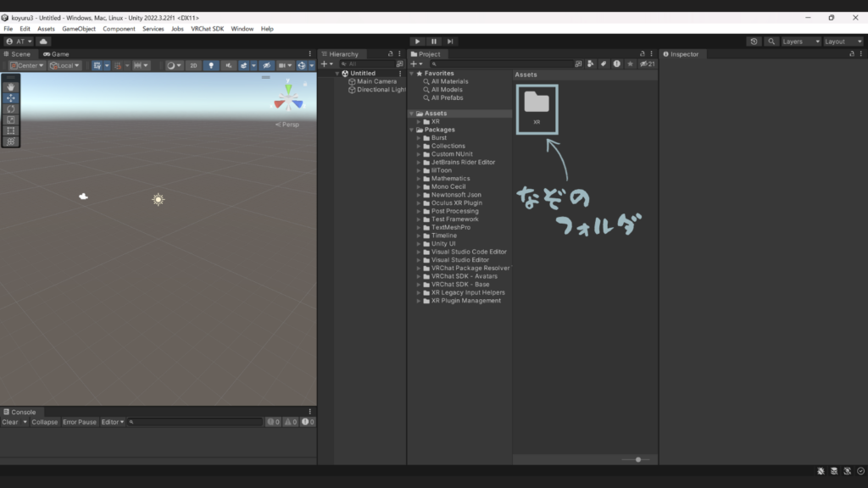Click the Step frame button

coord(450,41)
